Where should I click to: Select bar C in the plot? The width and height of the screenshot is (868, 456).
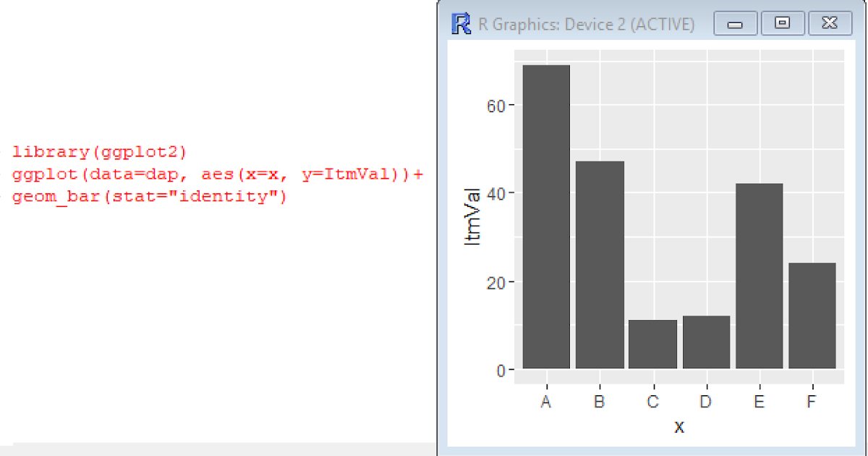652,344
